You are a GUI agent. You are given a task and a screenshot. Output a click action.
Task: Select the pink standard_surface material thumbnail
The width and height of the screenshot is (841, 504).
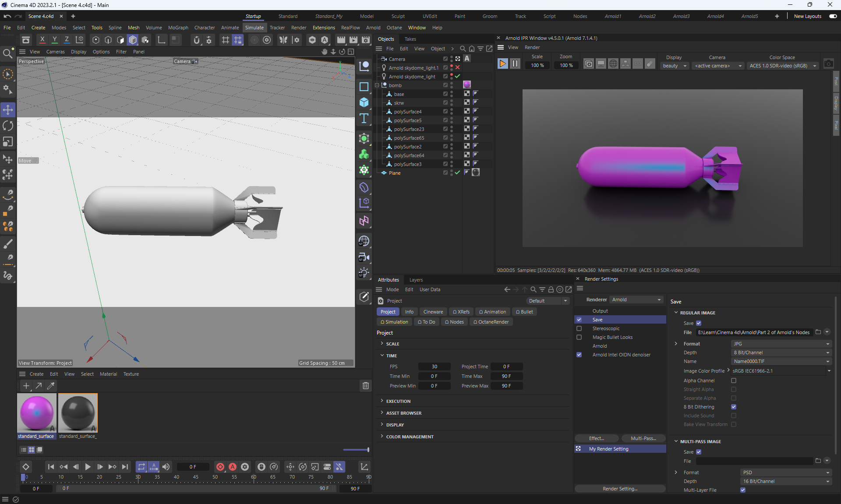pyautogui.click(x=37, y=412)
